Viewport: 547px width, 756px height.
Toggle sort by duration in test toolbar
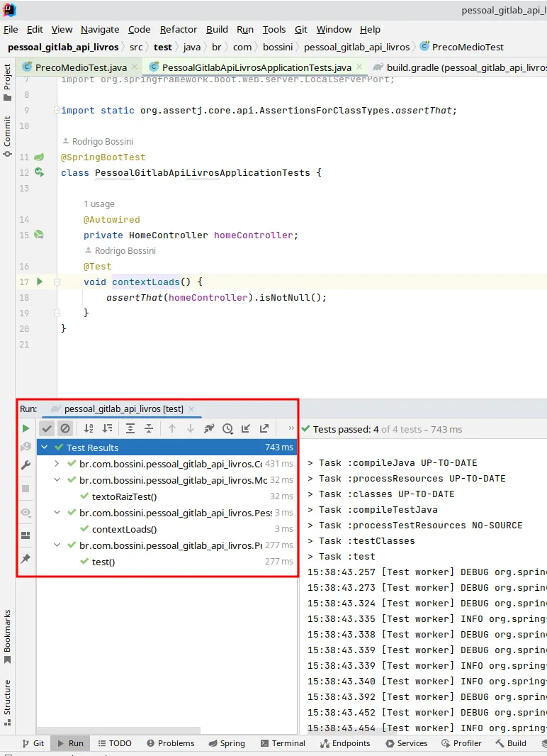[107, 428]
